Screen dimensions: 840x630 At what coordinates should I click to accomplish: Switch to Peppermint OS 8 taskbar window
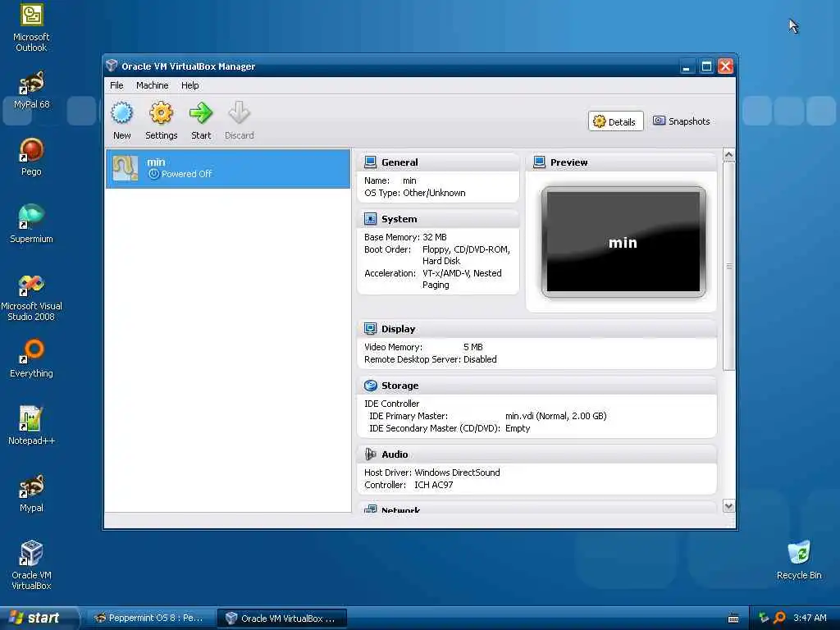click(x=150, y=619)
